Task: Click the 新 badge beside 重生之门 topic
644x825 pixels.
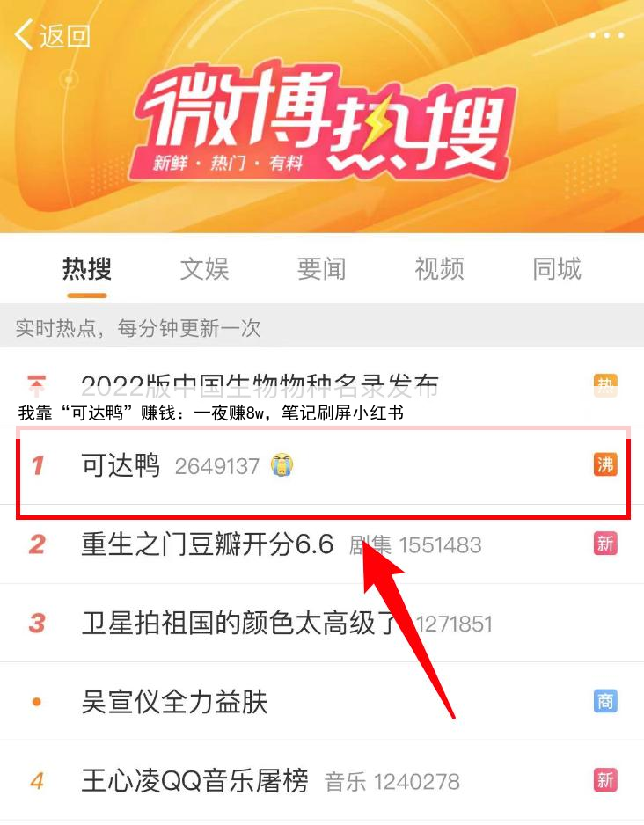Action: point(605,544)
